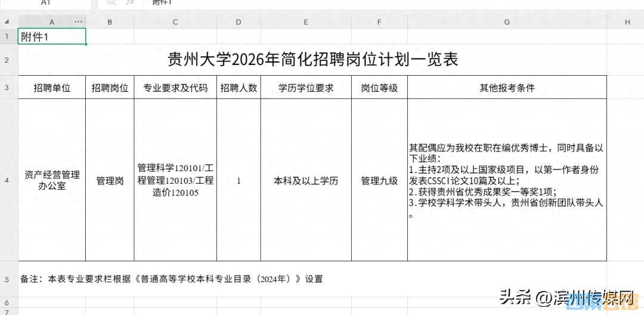Select column E header
644x315 pixels.
pos(306,22)
